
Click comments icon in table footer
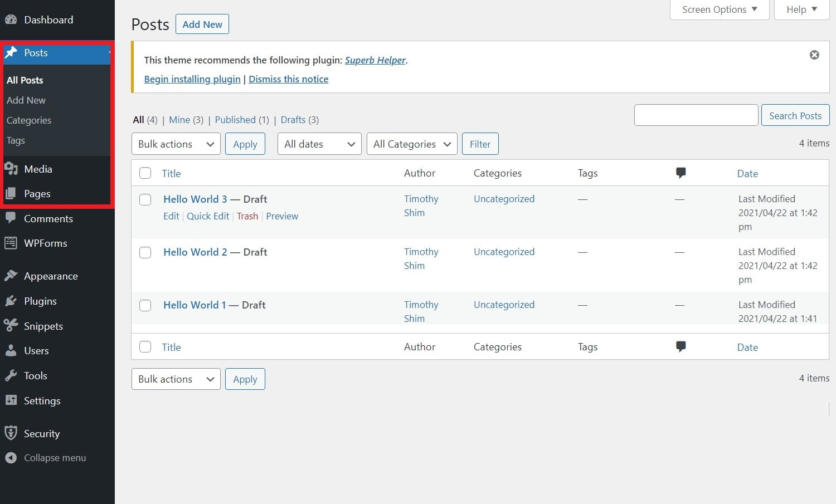pos(681,346)
